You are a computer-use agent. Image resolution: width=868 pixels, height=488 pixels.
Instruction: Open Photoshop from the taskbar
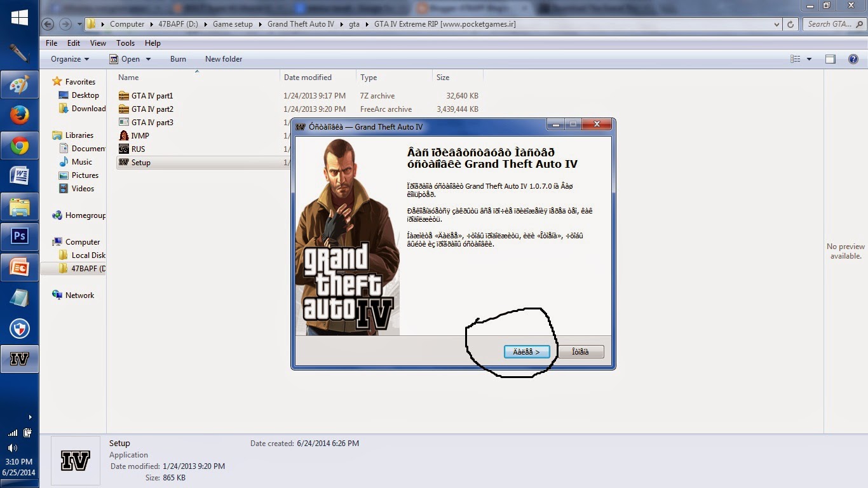click(19, 236)
